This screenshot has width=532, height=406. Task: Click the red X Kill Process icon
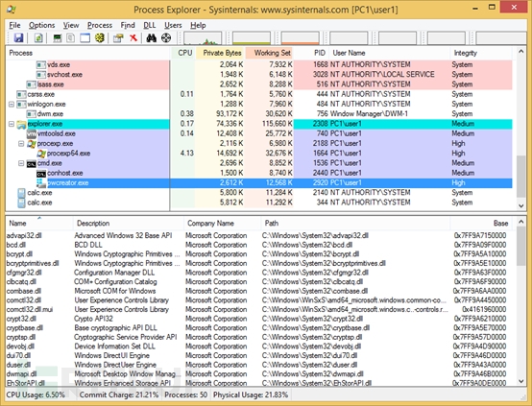point(133,38)
